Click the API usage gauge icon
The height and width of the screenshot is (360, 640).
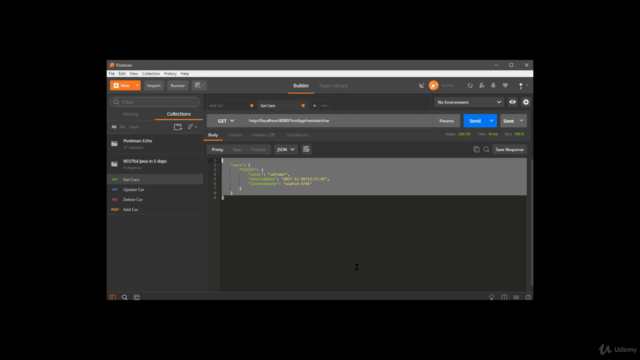pyautogui.click(x=470, y=85)
